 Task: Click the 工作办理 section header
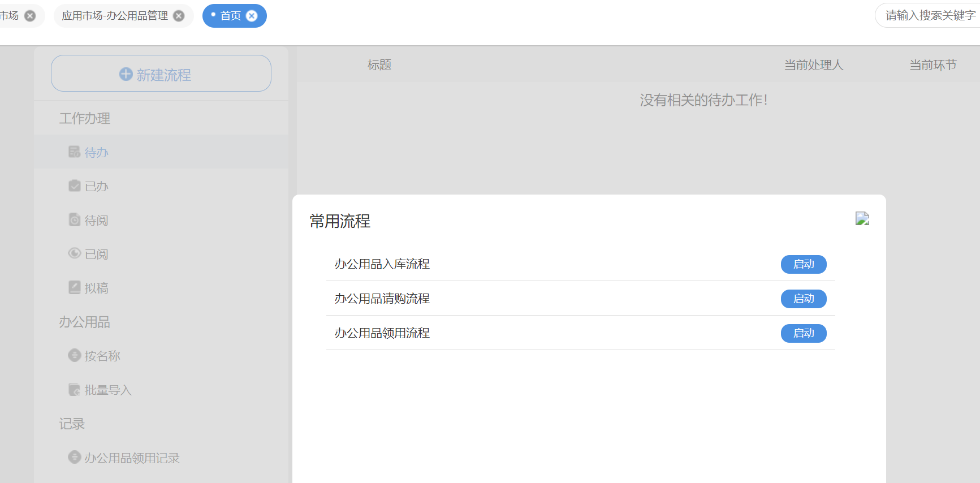85,118
